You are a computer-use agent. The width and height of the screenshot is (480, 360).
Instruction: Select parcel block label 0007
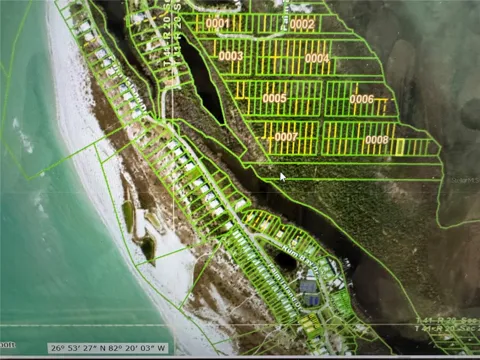pos(286,137)
